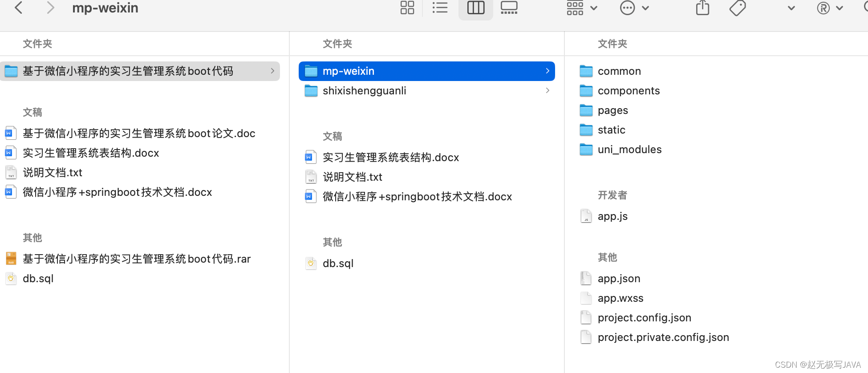This screenshot has width=868, height=373.
Task: Click shixishengguanli folder icon
Action: coord(311,91)
